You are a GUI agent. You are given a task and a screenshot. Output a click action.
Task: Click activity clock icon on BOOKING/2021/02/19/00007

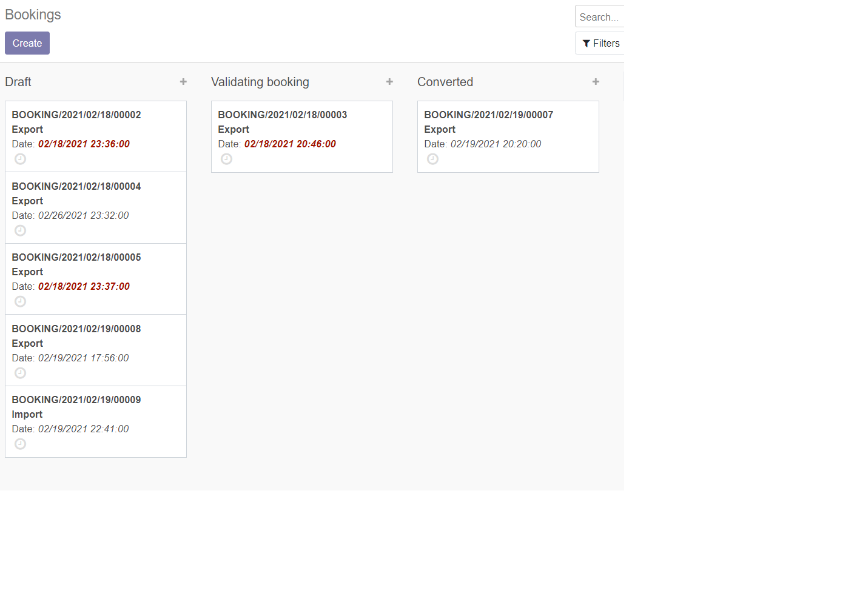[x=432, y=159]
